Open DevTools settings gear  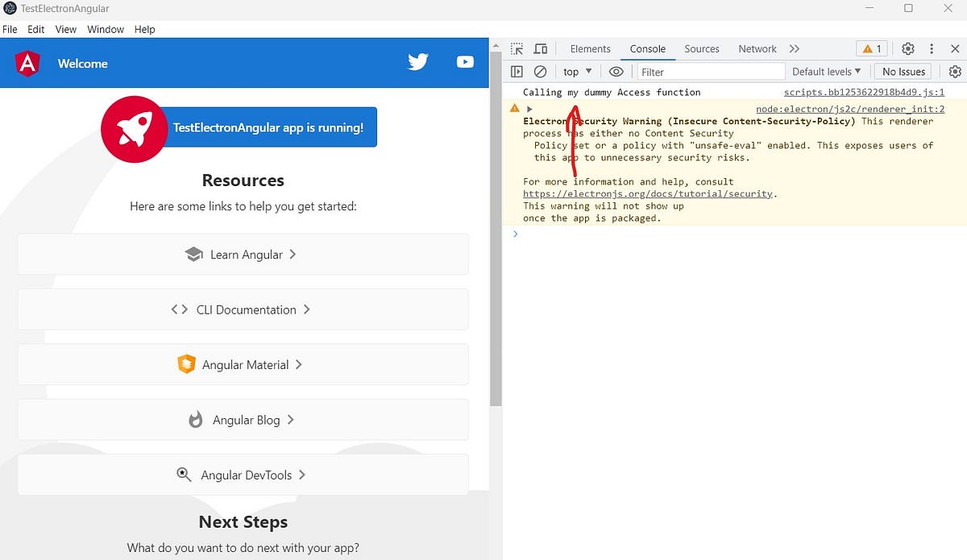[x=908, y=48]
